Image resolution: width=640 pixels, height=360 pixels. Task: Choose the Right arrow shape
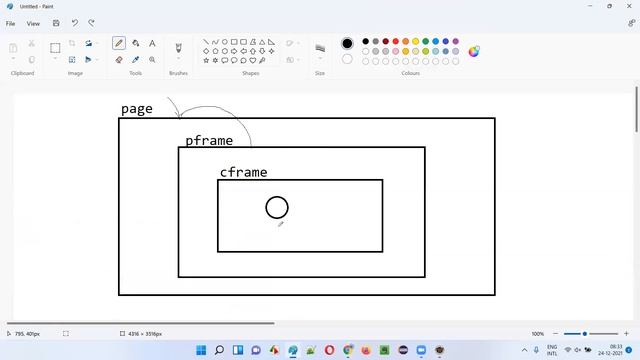click(234, 51)
